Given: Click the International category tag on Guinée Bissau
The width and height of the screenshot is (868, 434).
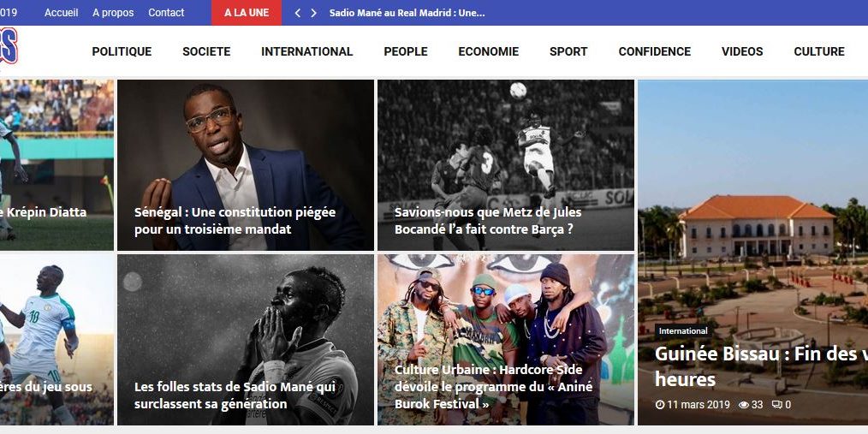Looking at the screenshot, I should click(683, 330).
